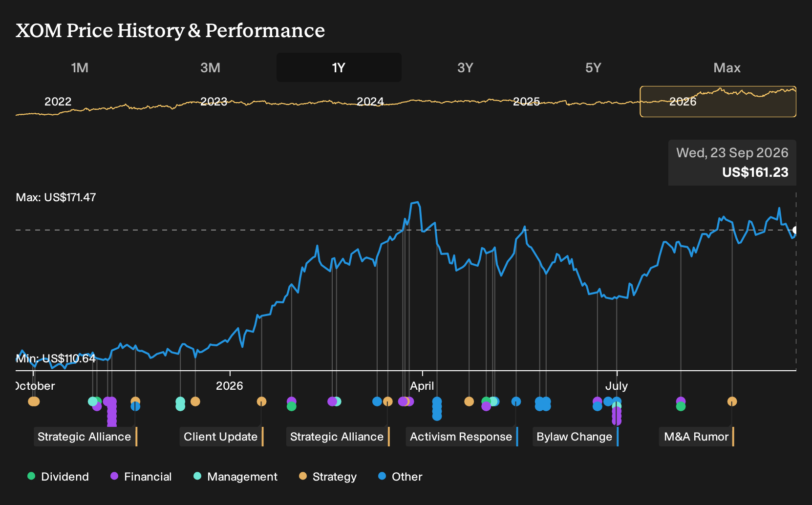
Task: Click the purple Financial marker in early August
Action: [x=681, y=400]
